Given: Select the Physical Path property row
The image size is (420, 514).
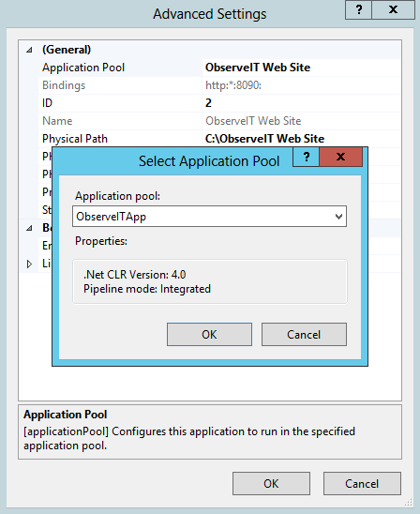Looking at the screenshot, I should 219,138.
